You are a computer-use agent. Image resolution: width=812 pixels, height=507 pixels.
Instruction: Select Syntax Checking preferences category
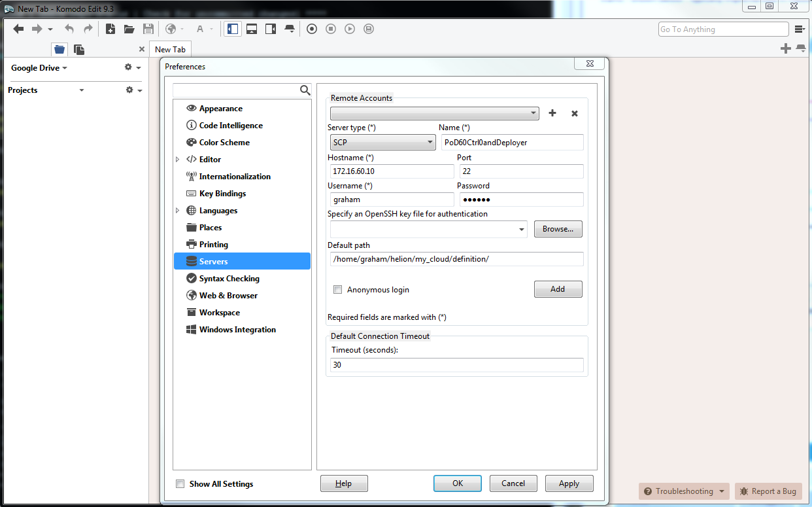pos(229,279)
